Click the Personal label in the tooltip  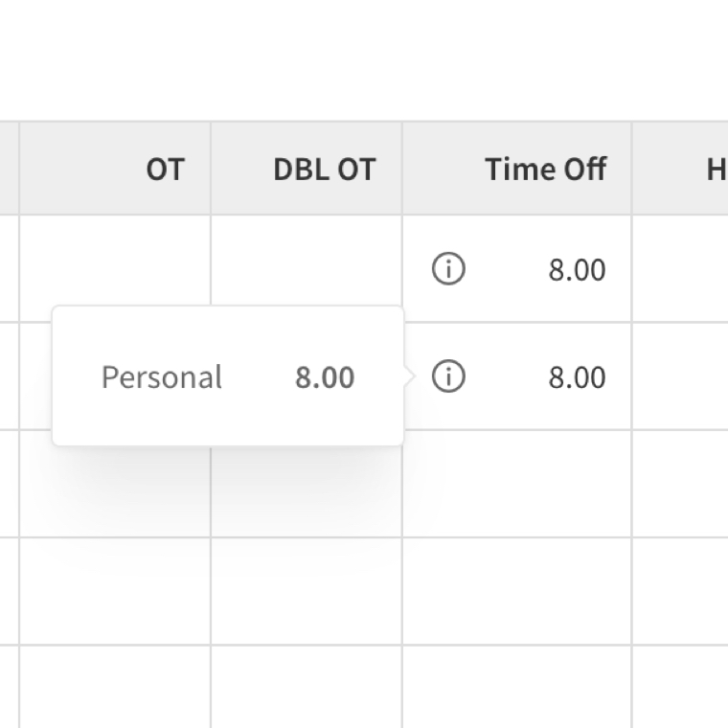pyautogui.click(x=162, y=377)
